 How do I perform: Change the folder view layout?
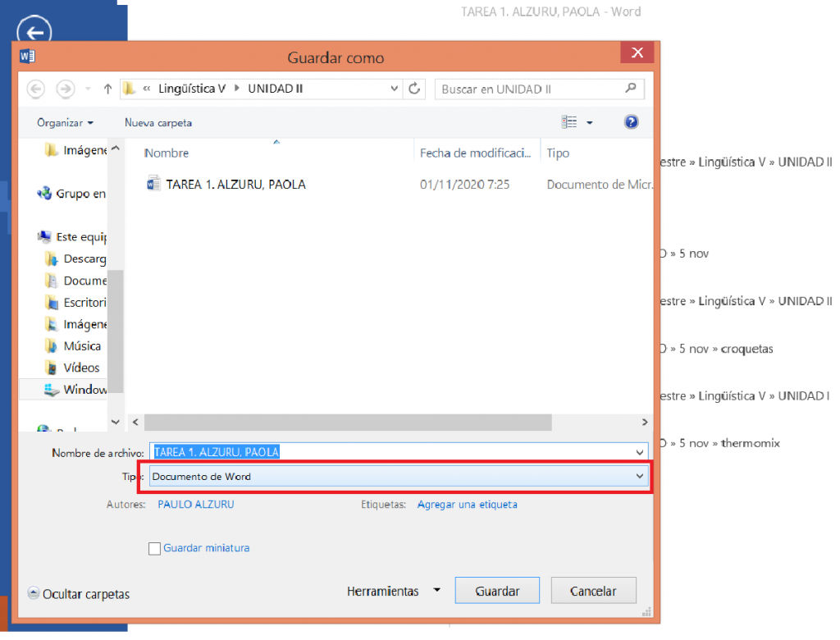569,121
